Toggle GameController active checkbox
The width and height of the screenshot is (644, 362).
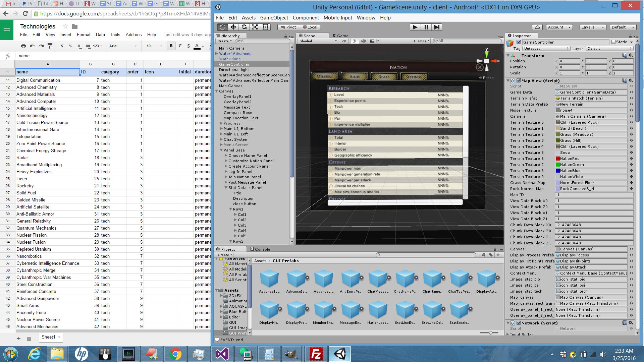(x=519, y=42)
